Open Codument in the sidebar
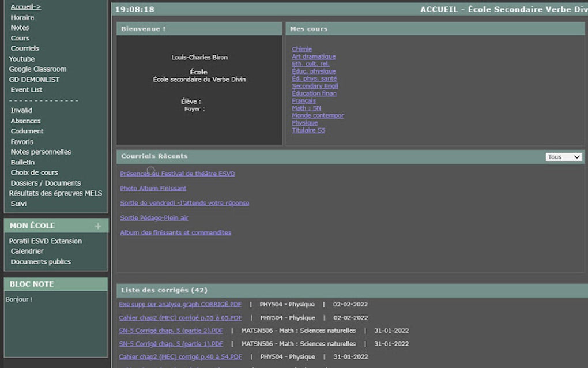 27,132
